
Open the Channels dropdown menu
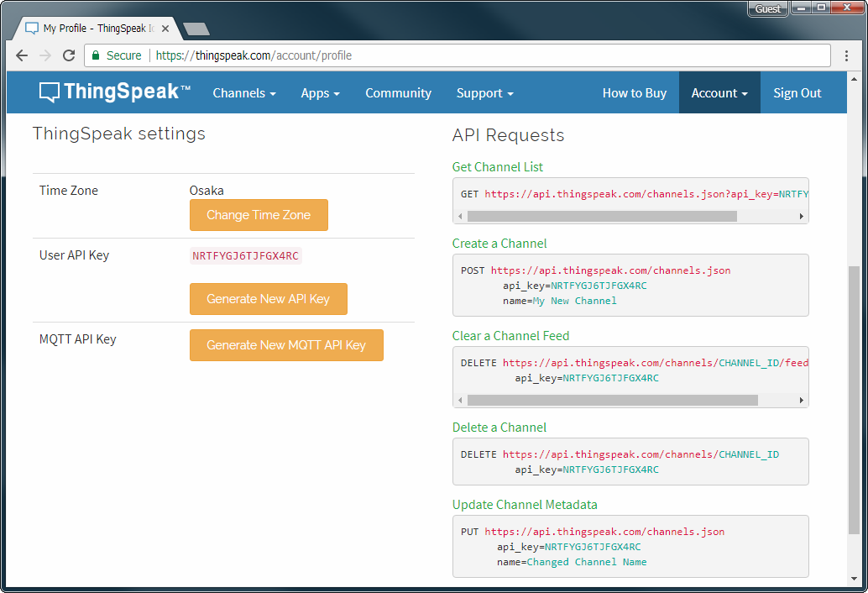(x=244, y=93)
